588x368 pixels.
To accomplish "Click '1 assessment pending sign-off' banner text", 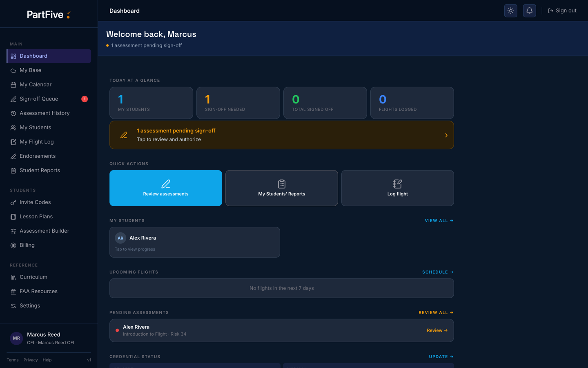I will 176,131.
